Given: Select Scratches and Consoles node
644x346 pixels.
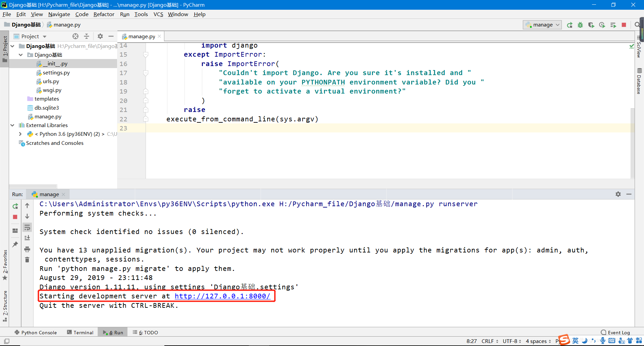Looking at the screenshot, I should click(51, 143).
